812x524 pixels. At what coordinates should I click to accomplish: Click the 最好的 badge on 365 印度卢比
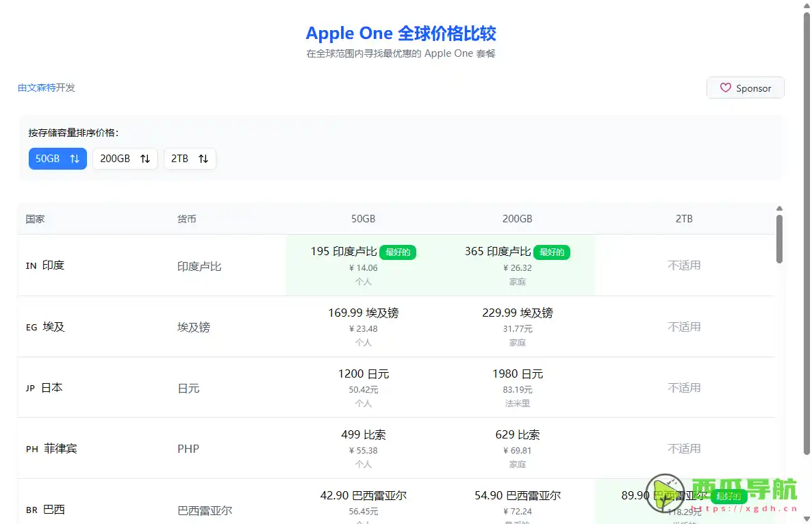552,252
